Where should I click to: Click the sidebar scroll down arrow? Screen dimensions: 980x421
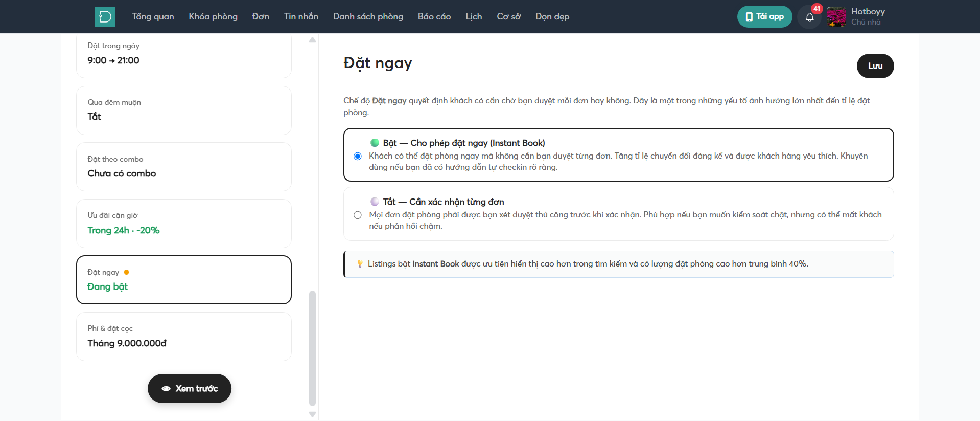312,414
